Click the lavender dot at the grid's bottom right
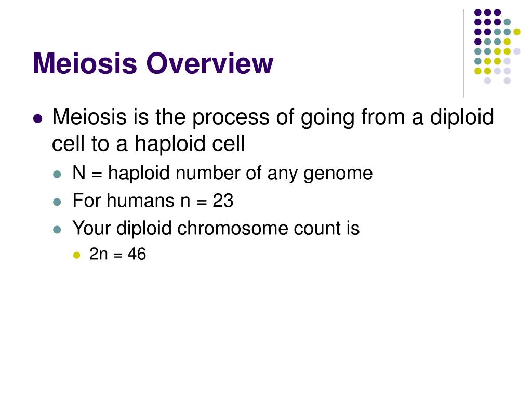 pos(507,81)
